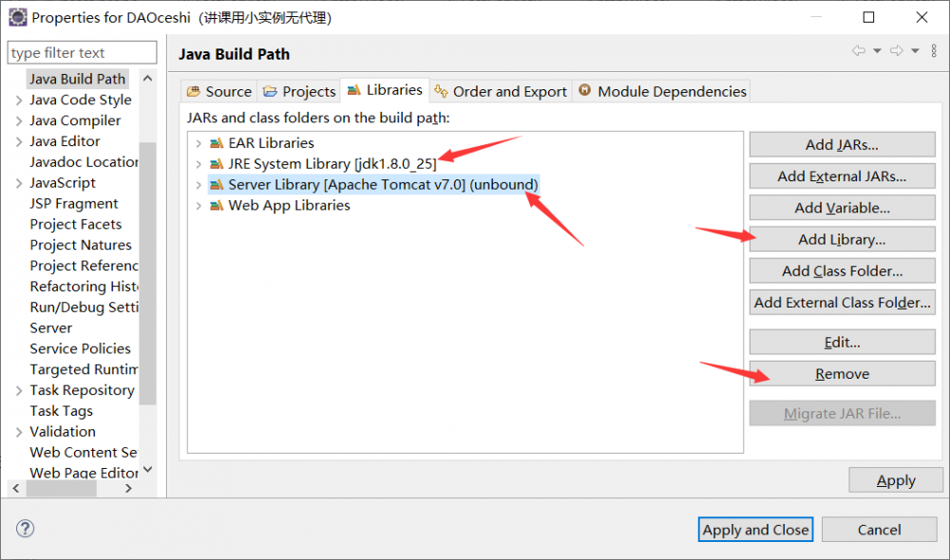
Task: Click the Add Library button
Action: click(842, 239)
